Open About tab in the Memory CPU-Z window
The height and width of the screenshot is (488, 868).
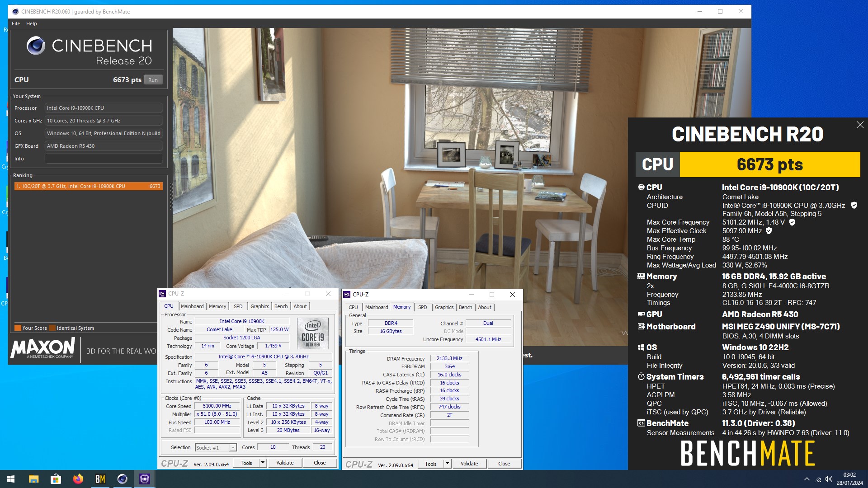[485, 307]
